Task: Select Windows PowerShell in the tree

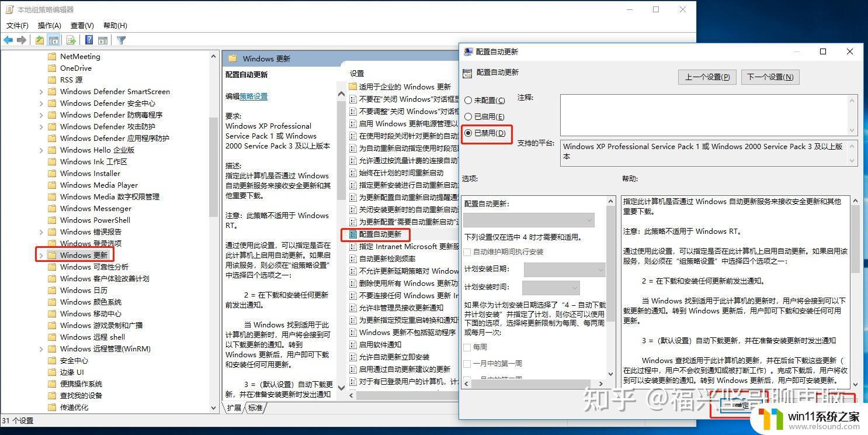Action: pyautogui.click(x=95, y=220)
